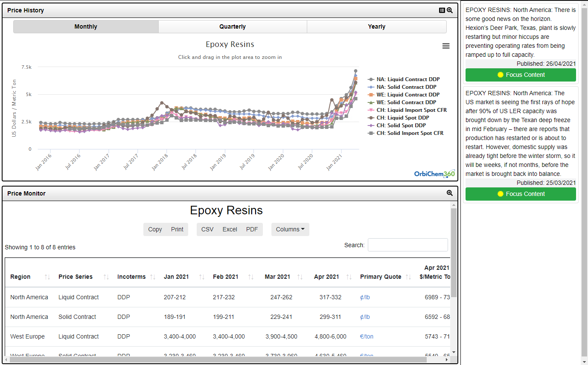The height and width of the screenshot is (365, 588).
Task: Open the Price History table view icon
Action: (x=442, y=10)
